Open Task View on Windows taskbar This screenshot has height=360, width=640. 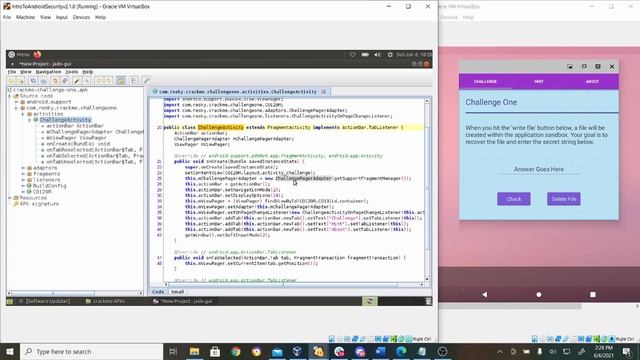click(173, 351)
